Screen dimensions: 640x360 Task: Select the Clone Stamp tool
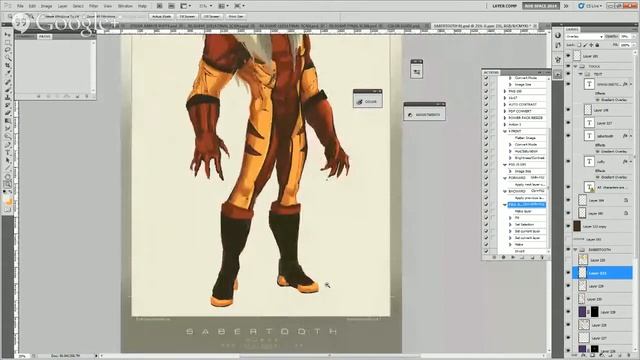(8, 98)
